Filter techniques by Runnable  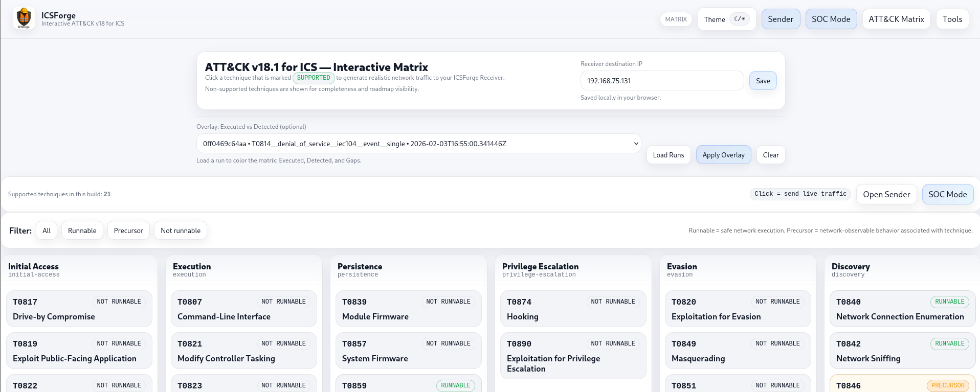(x=82, y=230)
